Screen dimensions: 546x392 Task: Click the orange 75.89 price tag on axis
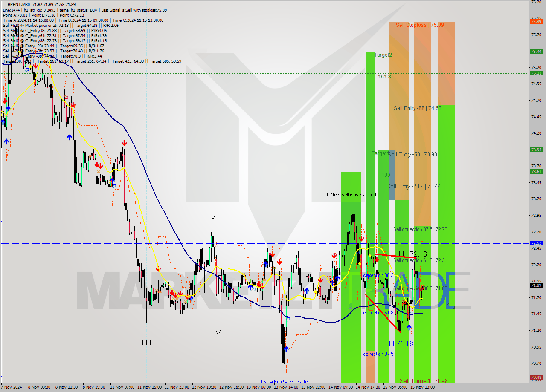coord(536,21)
